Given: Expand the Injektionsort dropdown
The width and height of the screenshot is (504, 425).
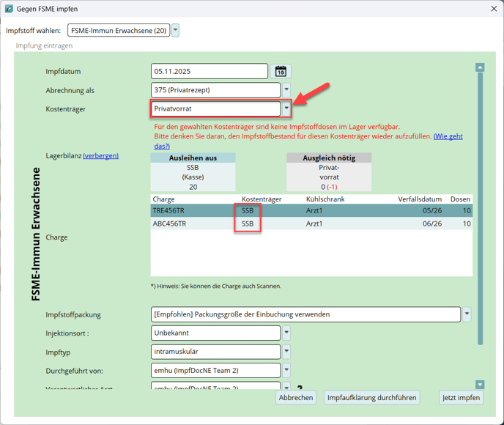Looking at the screenshot, I should click(x=286, y=333).
